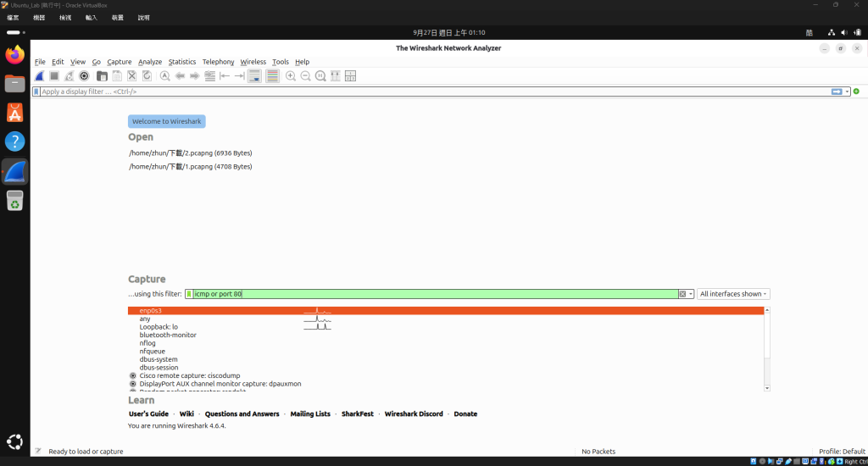Click the Open capture file toolbar icon
868x466 pixels.
click(x=102, y=76)
